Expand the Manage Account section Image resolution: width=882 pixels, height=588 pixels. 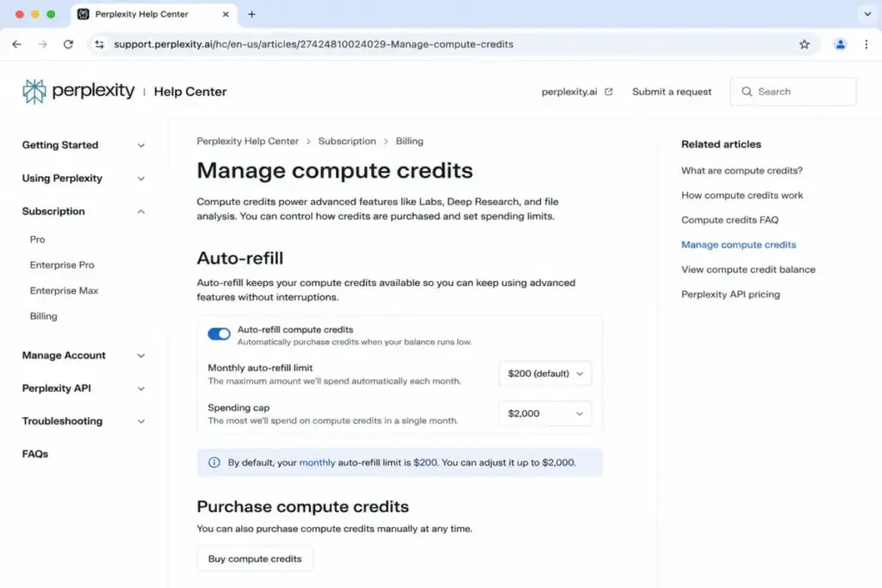point(84,356)
